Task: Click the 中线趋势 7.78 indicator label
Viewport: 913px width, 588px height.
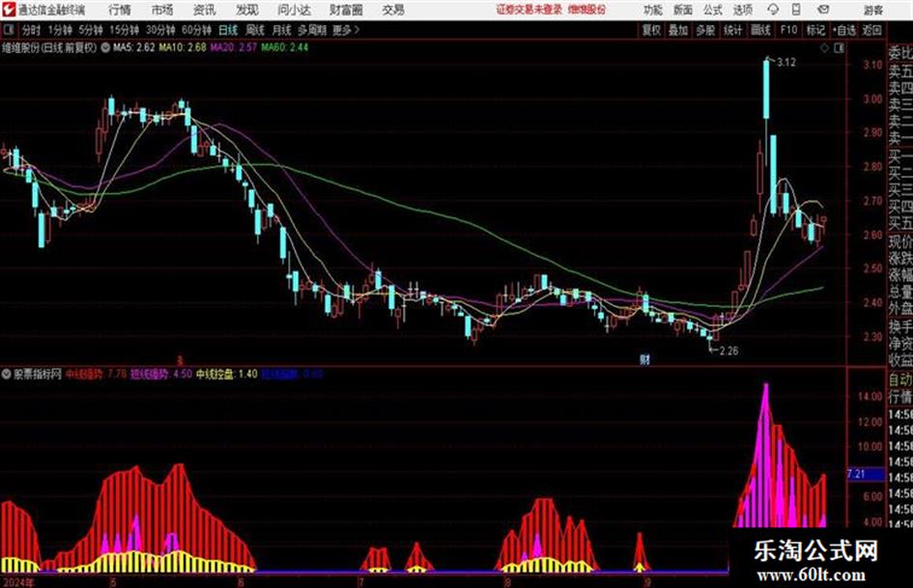Action: [96, 375]
